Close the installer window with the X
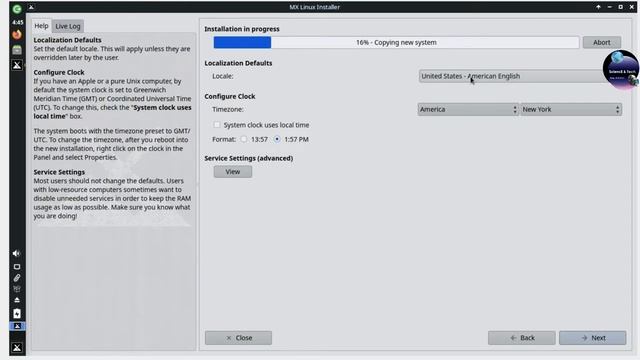 (x=631, y=7)
